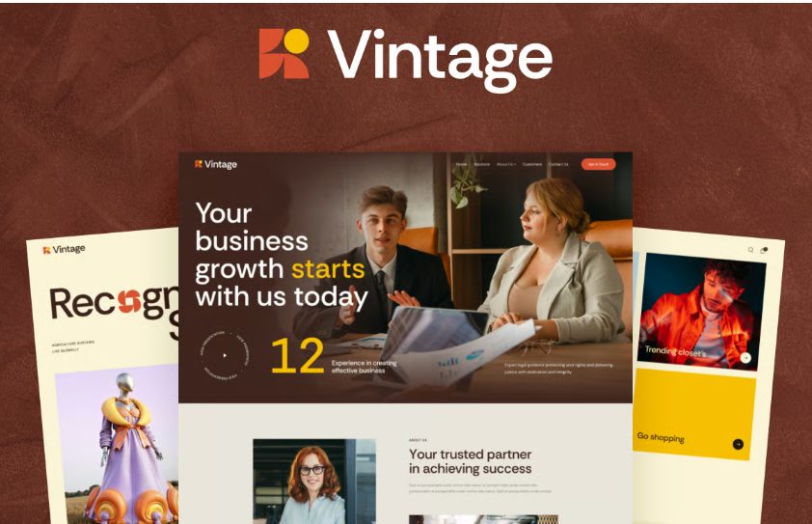Expand the About Us dropdown menu
The height and width of the screenshot is (524, 812).
506,164
